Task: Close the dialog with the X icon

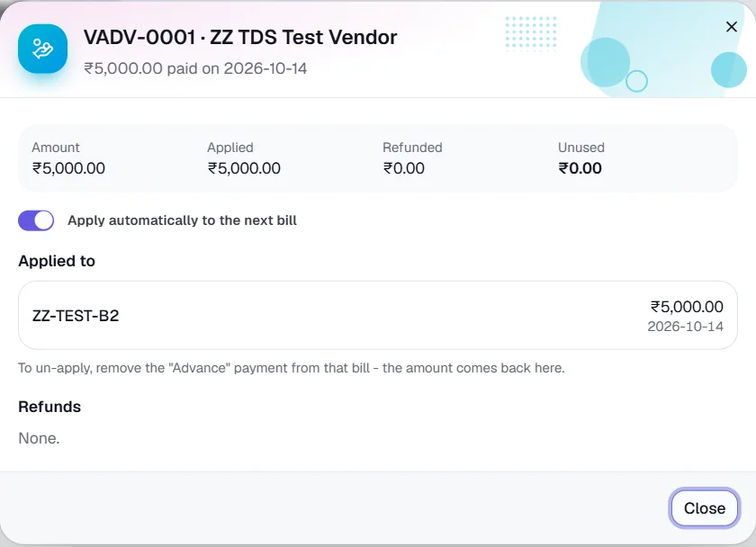Action: pyautogui.click(x=732, y=27)
